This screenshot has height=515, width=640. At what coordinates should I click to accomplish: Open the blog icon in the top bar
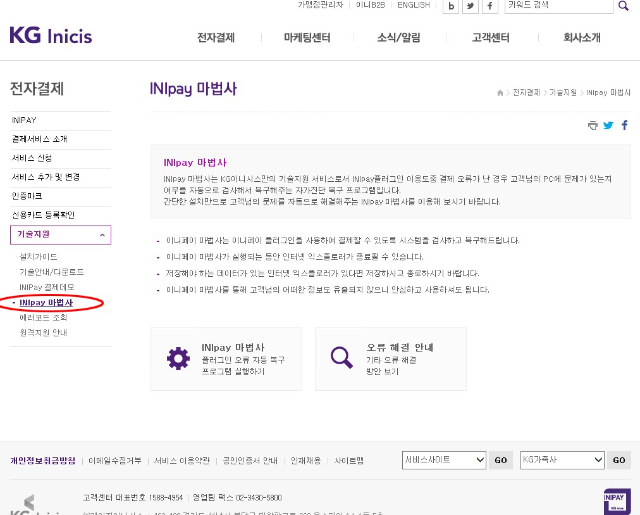(x=451, y=6)
